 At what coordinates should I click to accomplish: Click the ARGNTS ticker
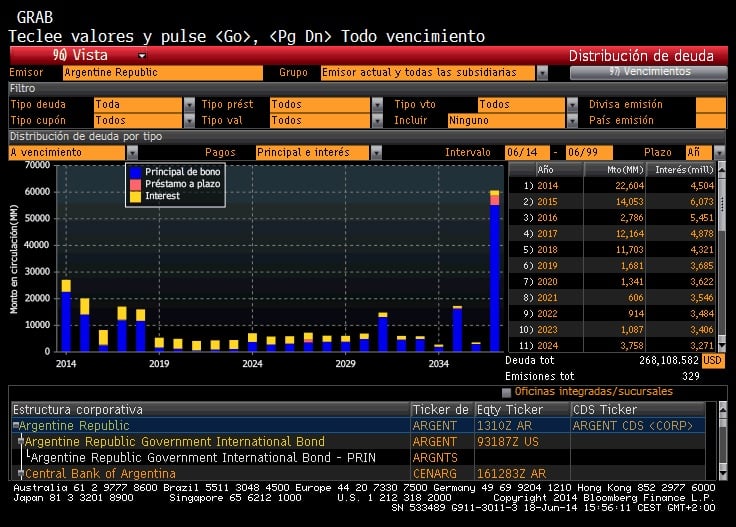click(x=435, y=458)
